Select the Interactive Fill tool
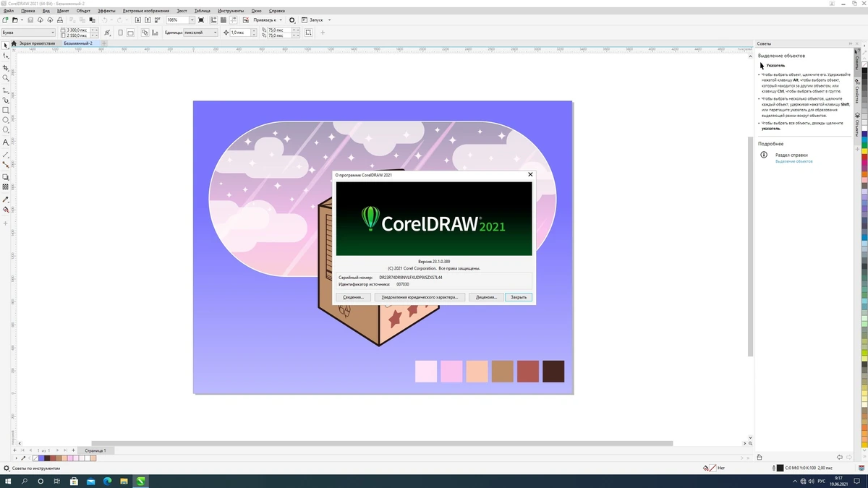This screenshot has height=488, width=868. (x=6, y=210)
